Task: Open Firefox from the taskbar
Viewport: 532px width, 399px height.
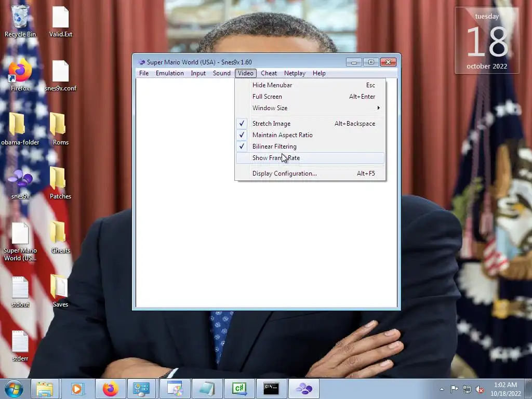Action: [110, 389]
